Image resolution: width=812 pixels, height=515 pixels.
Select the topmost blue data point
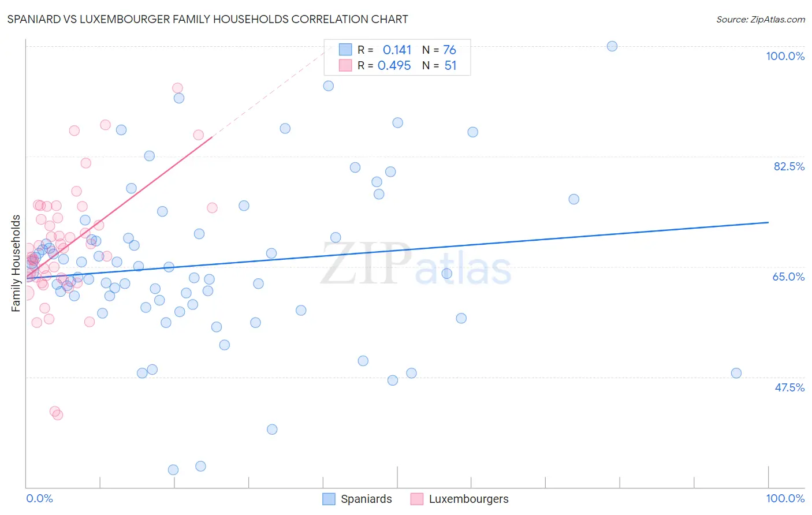(x=612, y=46)
